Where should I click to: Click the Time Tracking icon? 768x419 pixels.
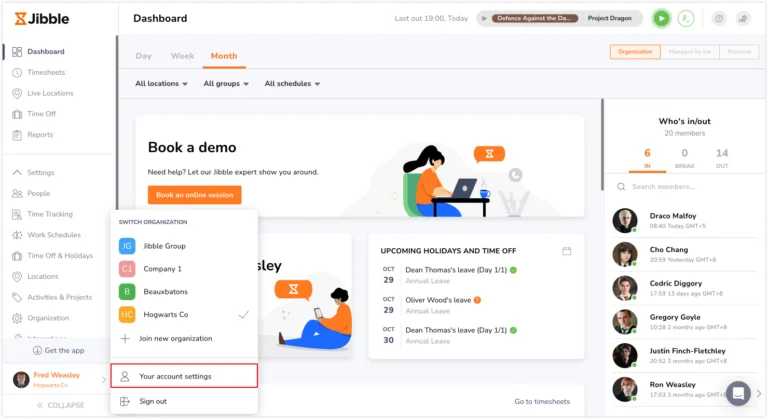[x=17, y=214]
